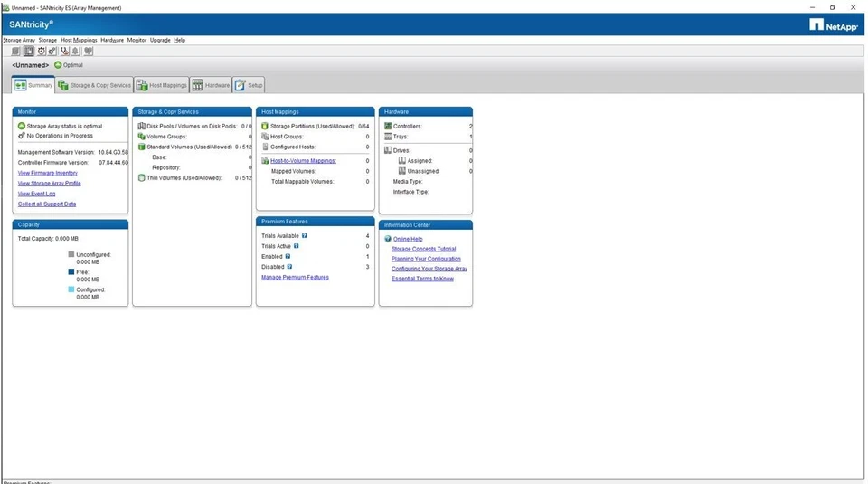Click Manage Premium Features link

coord(295,277)
